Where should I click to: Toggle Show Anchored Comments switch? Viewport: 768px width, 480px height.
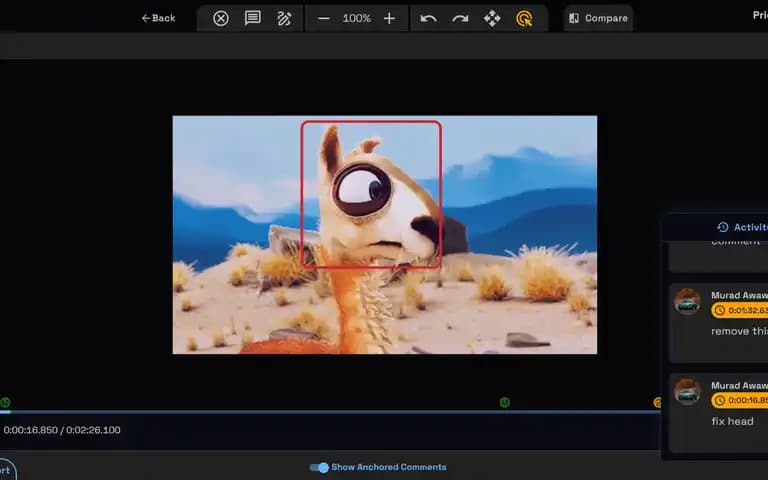(x=319, y=467)
